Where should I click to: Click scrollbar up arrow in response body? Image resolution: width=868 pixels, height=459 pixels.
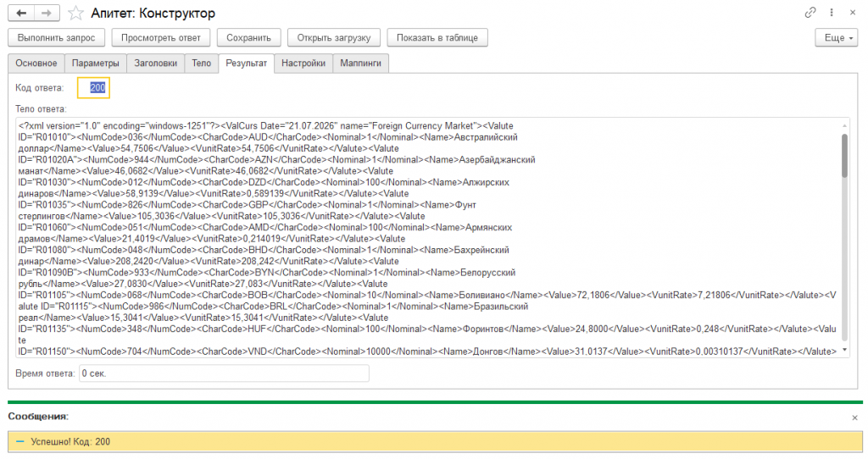point(845,125)
